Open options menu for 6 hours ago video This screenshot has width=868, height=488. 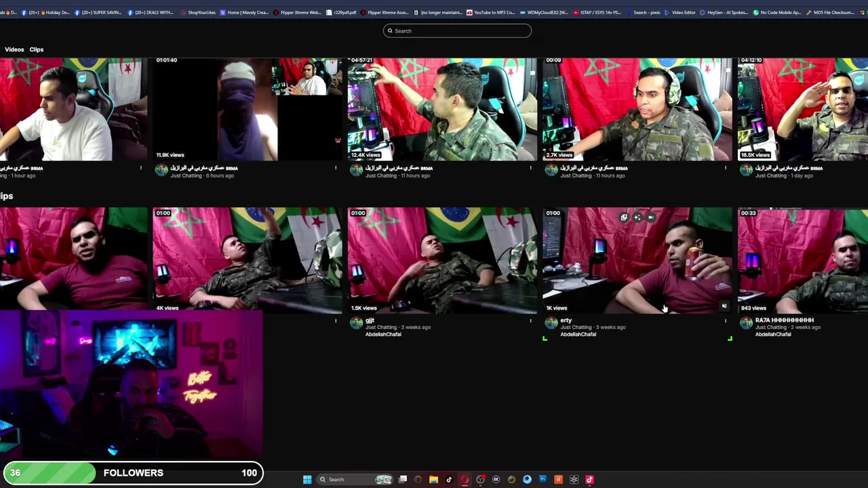pyautogui.click(x=336, y=168)
